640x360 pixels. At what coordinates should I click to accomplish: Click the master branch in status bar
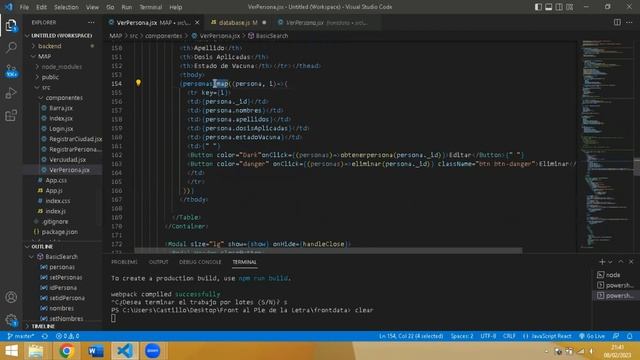tap(21, 336)
